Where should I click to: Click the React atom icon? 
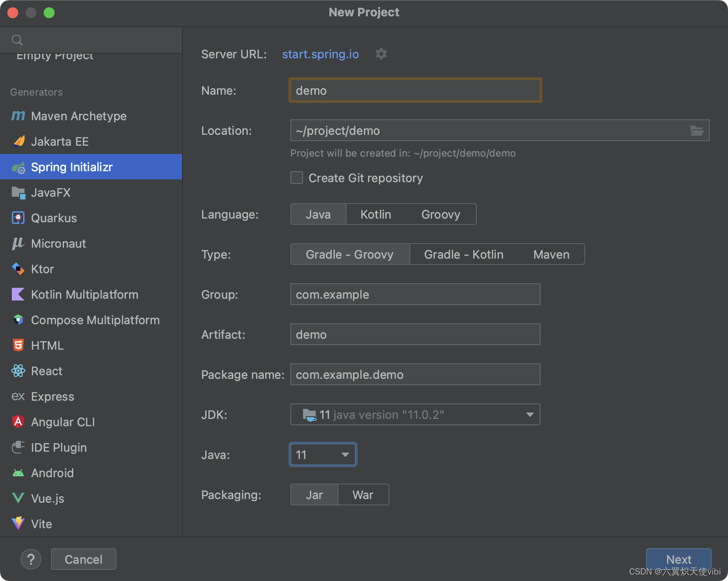pos(18,371)
